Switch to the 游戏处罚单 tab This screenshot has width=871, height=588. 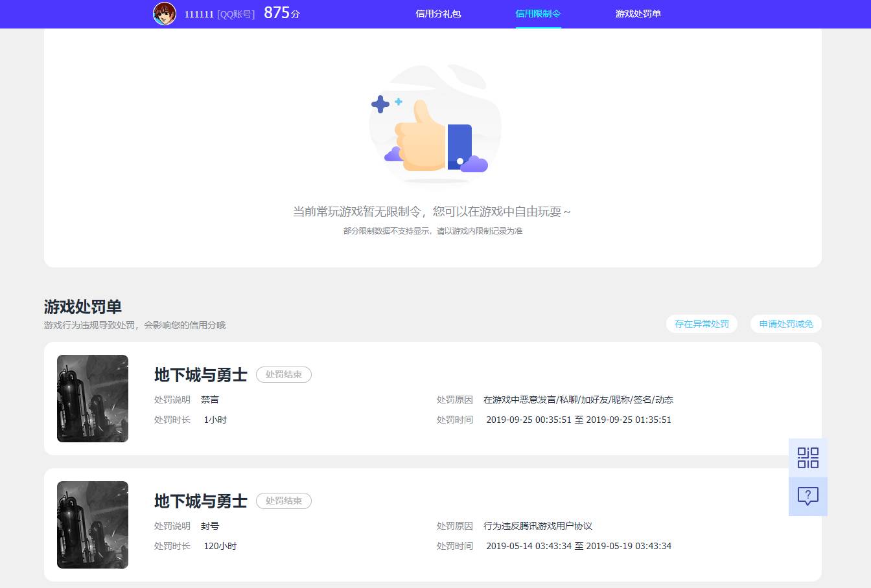click(638, 14)
